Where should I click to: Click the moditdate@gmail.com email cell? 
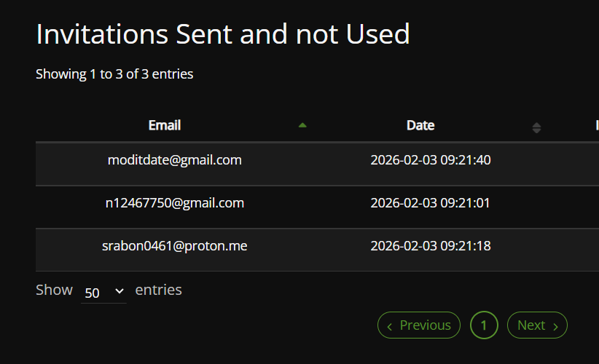click(x=175, y=159)
